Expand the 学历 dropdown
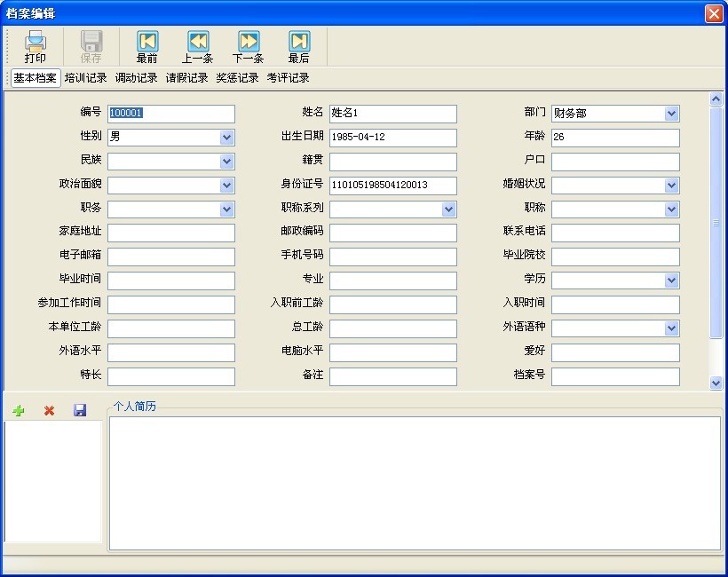The image size is (728, 577). pos(671,281)
